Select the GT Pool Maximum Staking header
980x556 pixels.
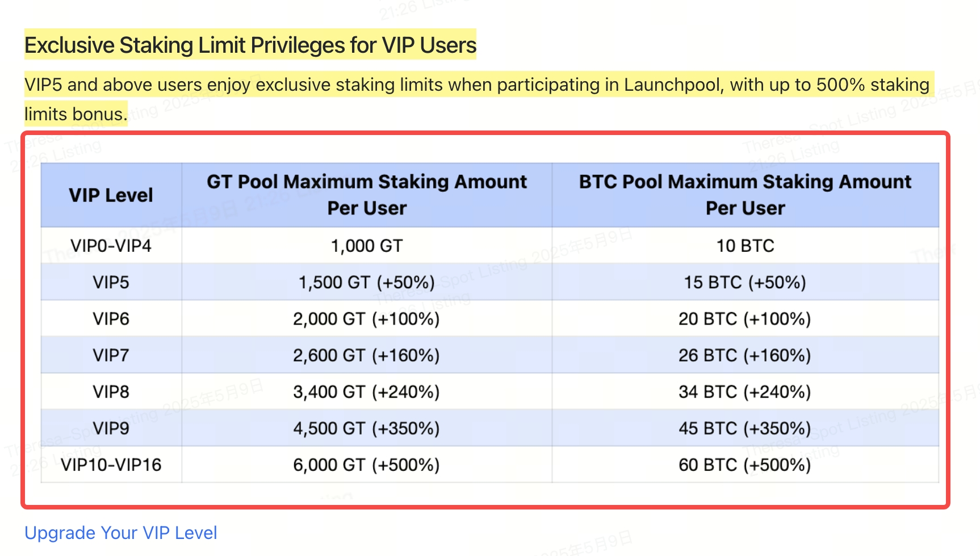[x=367, y=195]
